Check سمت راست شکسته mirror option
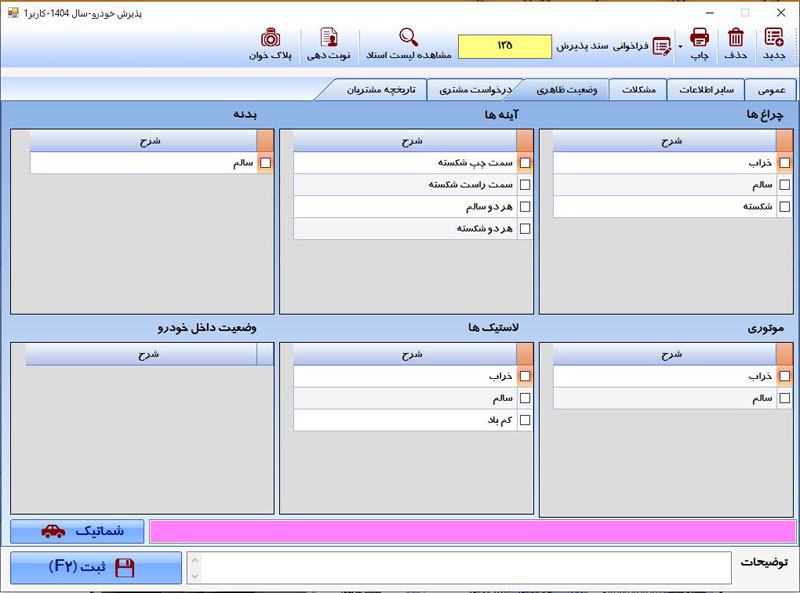800x593 pixels. point(525,185)
